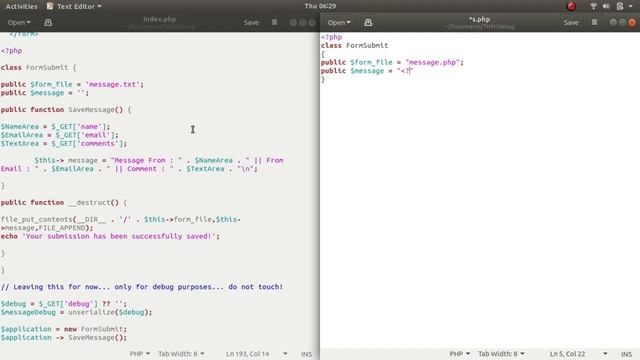Click the $application = new FormSubmit line
Viewport: 640px width, 360px height.
(x=64, y=329)
